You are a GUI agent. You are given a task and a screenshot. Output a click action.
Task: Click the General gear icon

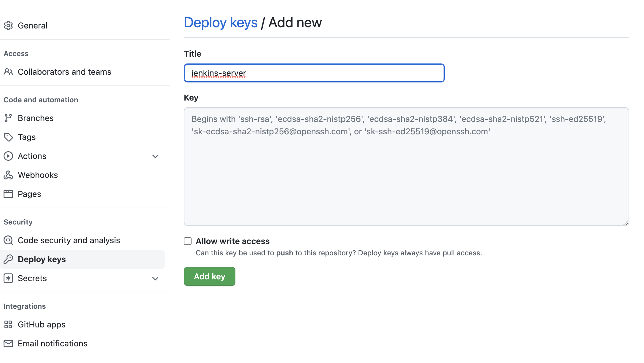8,26
